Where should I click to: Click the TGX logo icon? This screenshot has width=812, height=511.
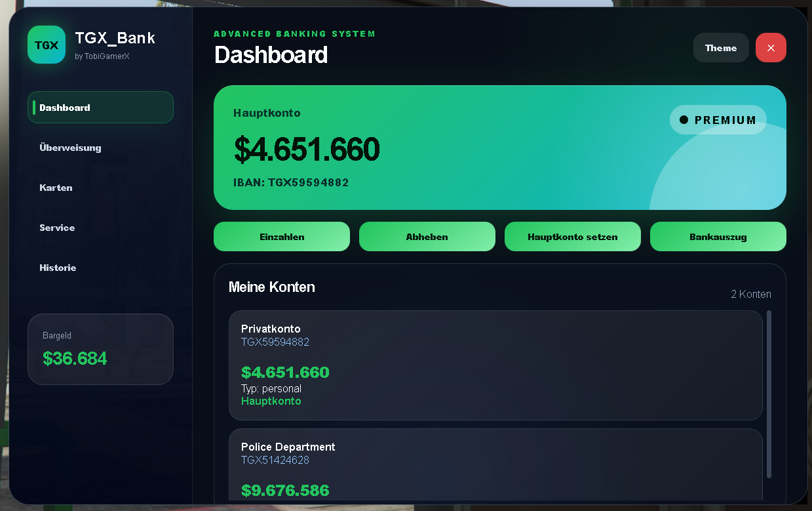pos(47,45)
